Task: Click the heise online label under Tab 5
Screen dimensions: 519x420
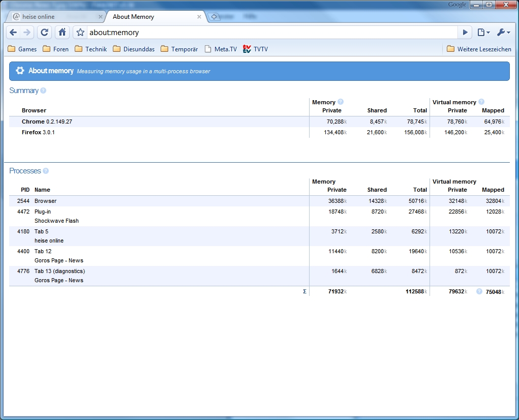Action: click(x=49, y=241)
